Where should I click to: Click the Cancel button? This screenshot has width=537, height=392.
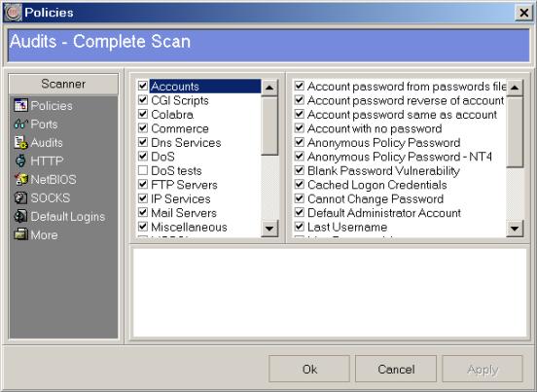tap(396, 369)
